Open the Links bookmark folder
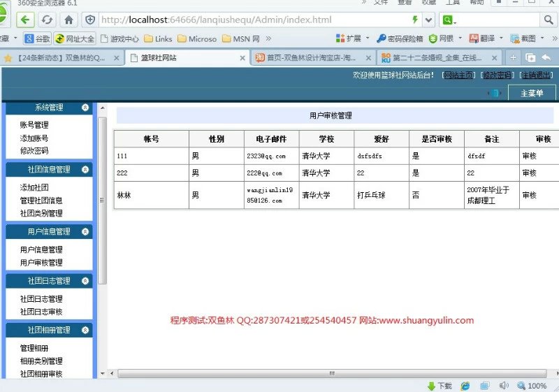This screenshot has width=559, height=392. 159,38
